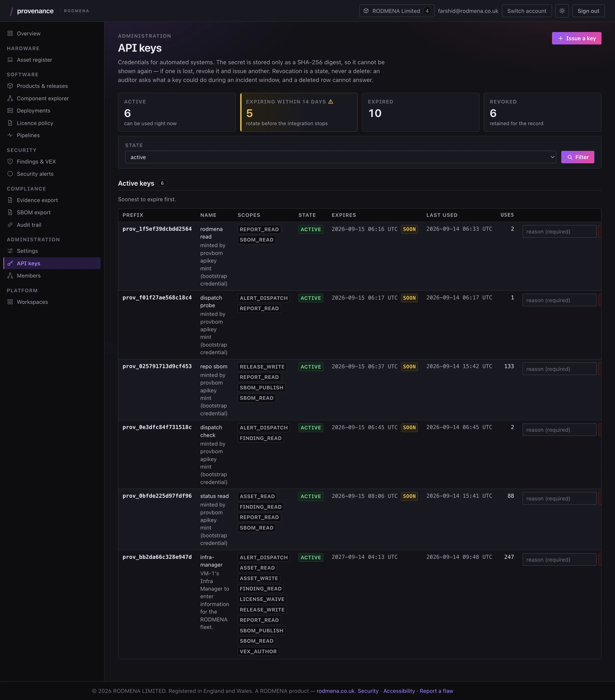Screen dimensions: 615x700
Task: Click the warning triangle on expiring card
Action: click(x=331, y=102)
